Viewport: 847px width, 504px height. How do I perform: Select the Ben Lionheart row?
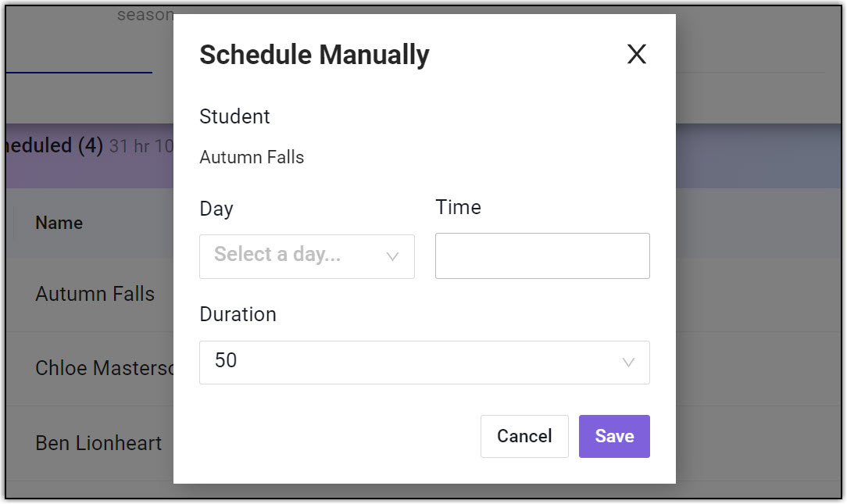coord(98,443)
